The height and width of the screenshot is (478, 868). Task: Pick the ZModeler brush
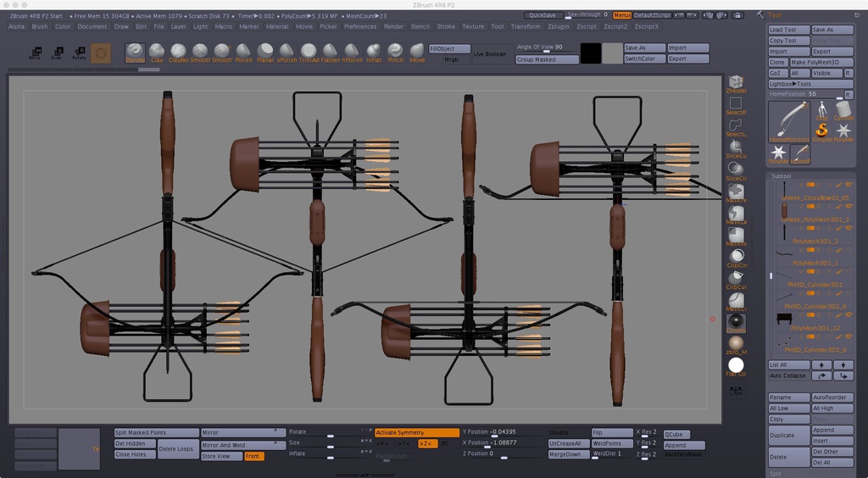click(736, 84)
